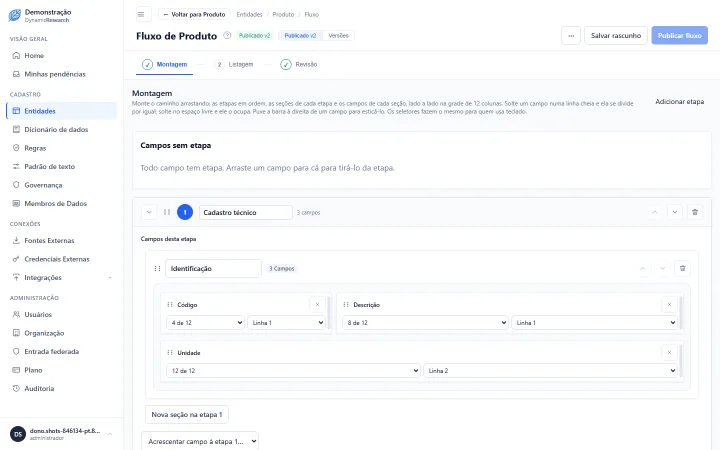Click Salvar rascunho button

click(x=616, y=35)
